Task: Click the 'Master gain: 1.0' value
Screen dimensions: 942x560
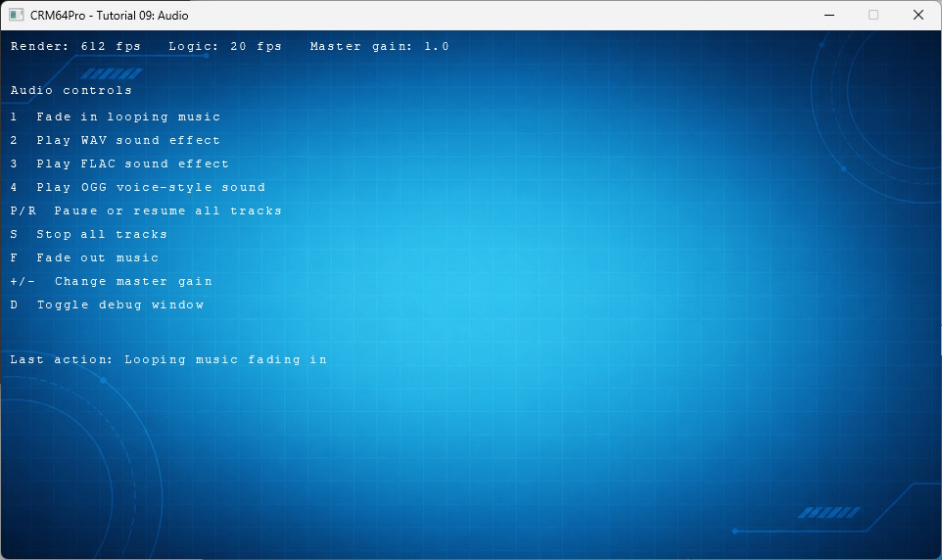Action: (x=379, y=46)
